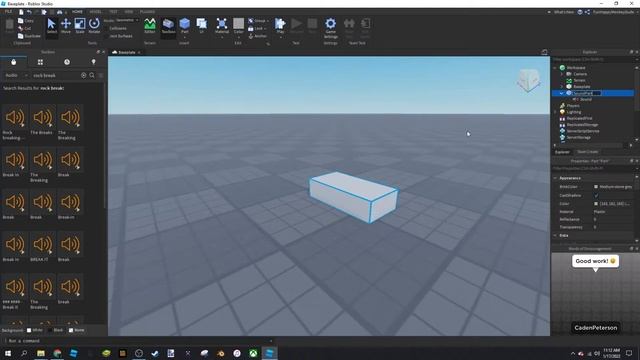640x360 pixels.
Task: Switch to the TEST ribbon tab
Action: (x=113, y=12)
